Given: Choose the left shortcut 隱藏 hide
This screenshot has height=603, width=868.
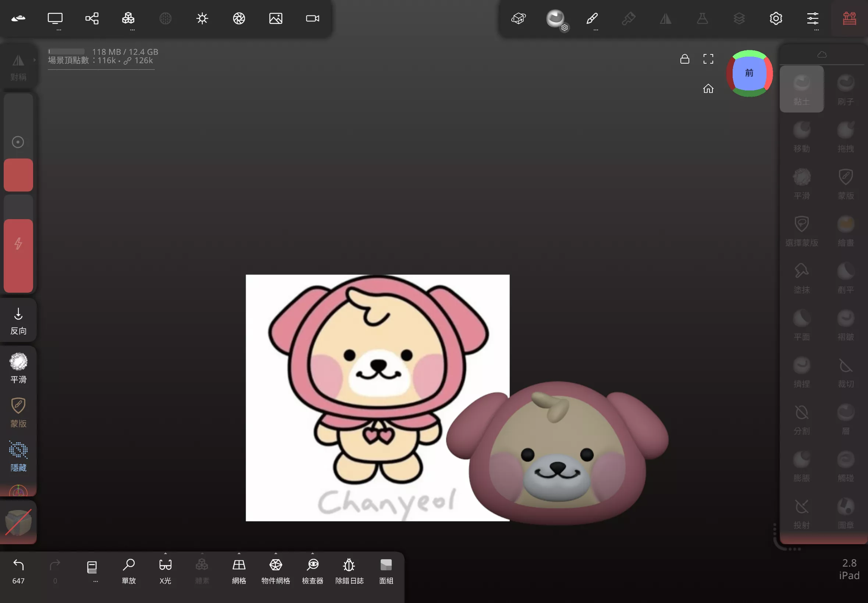Looking at the screenshot, I should 18,456.
